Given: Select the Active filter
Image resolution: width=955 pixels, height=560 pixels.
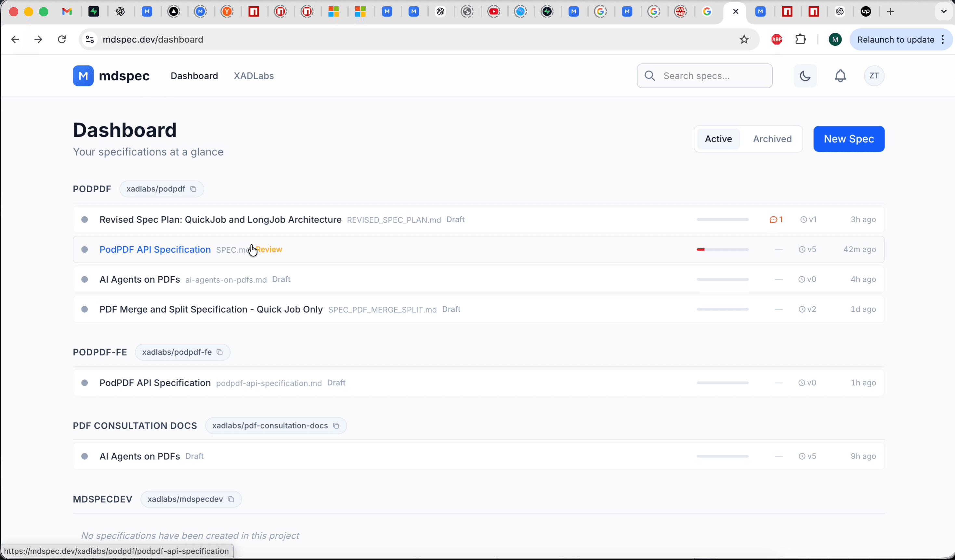Looking at the screenshot, I should pos(718,139).
